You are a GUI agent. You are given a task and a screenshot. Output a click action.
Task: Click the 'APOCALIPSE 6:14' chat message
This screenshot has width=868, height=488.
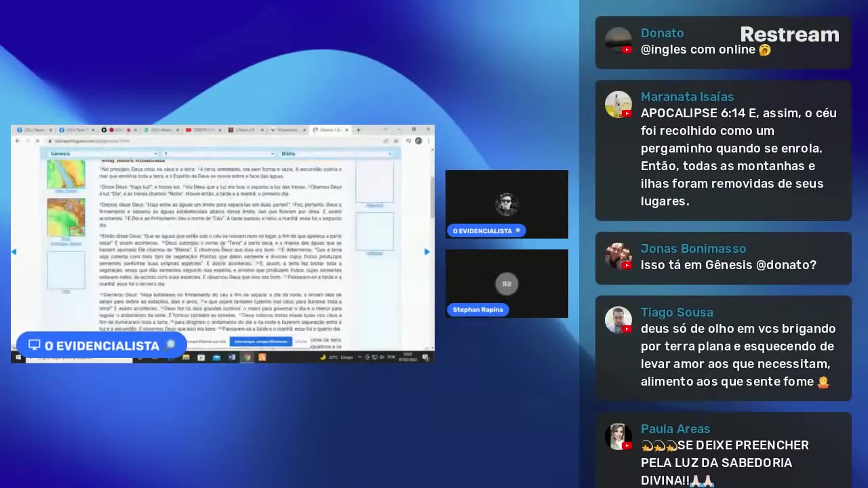coord(738,157)
